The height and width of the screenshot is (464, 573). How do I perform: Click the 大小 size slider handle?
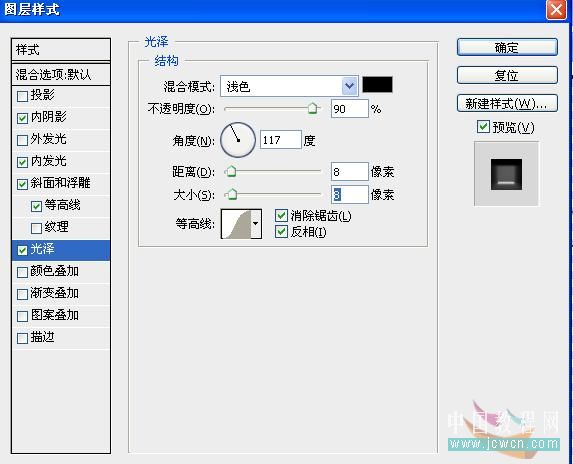pyautogui.click(x=231, y=194)
